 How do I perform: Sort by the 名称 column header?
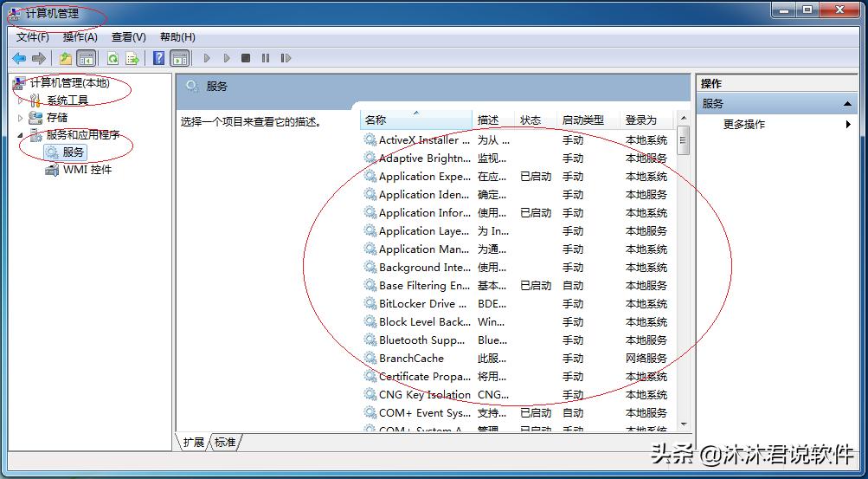coord(416,120)
